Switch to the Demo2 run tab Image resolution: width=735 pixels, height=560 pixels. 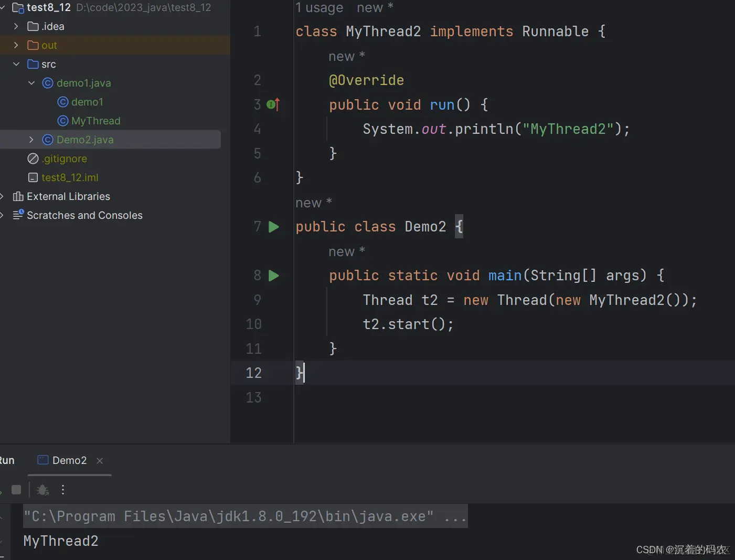pos(69,460)
